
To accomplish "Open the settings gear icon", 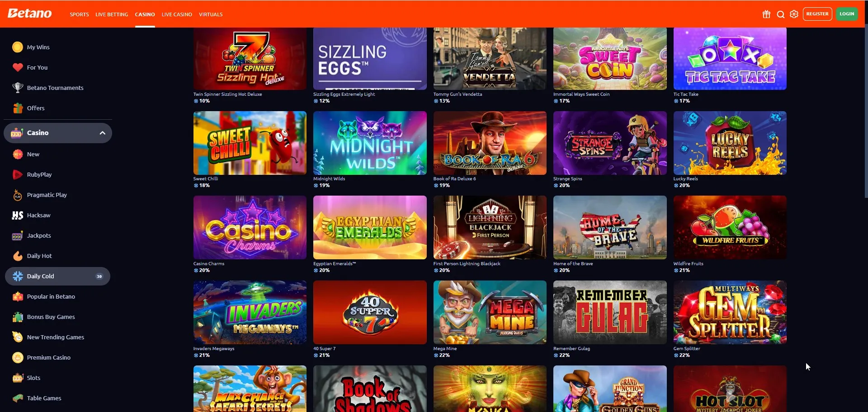I will coord(794,14).
